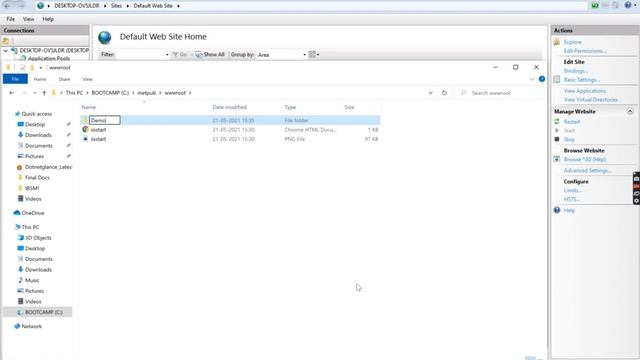Open Explorer help icon

542,79
